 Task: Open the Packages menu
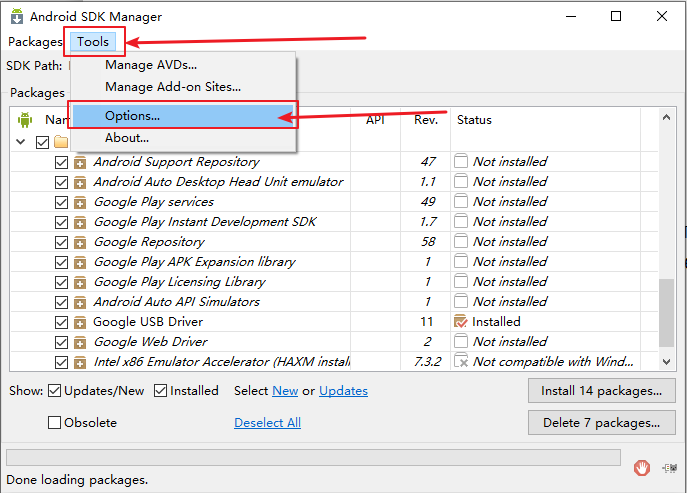coord(35,42)
